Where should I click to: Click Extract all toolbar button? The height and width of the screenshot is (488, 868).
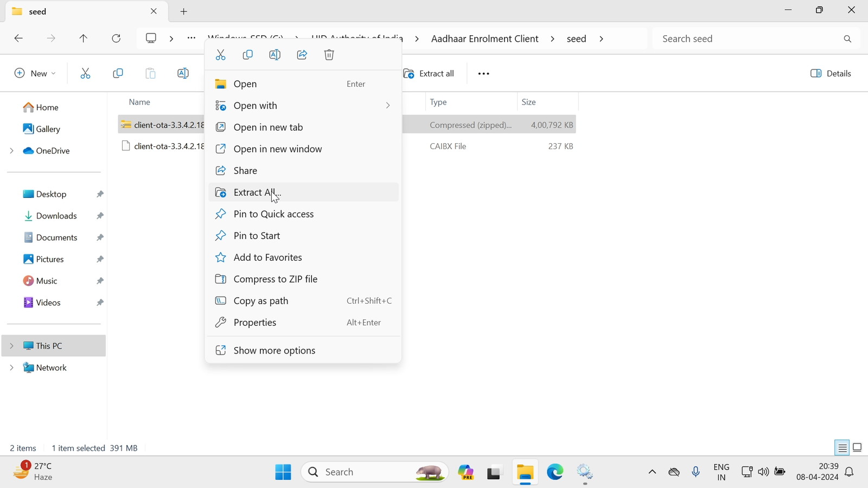[429, 73]
